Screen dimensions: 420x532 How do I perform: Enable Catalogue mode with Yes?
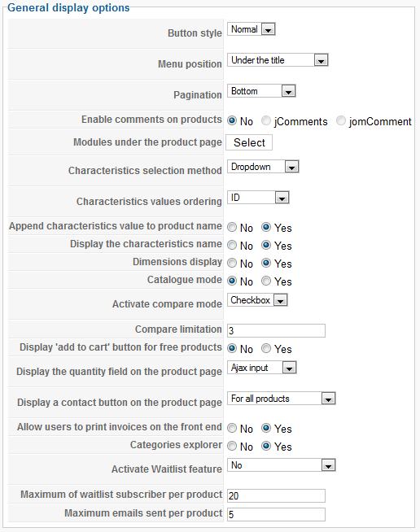[266, 281]
